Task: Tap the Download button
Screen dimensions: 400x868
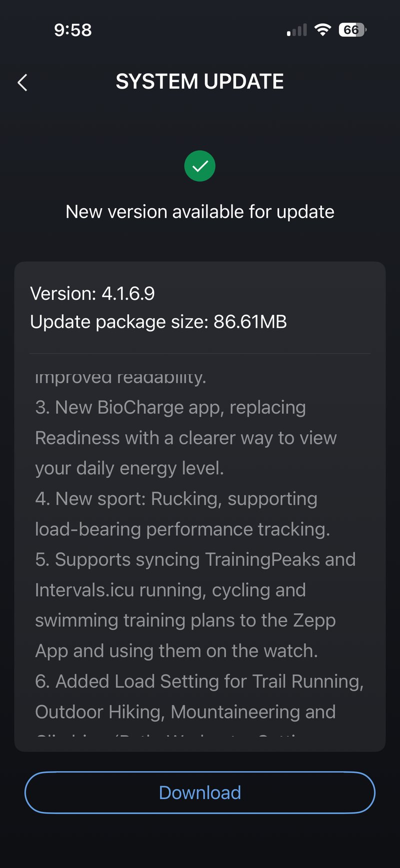Action: point(200,792)
